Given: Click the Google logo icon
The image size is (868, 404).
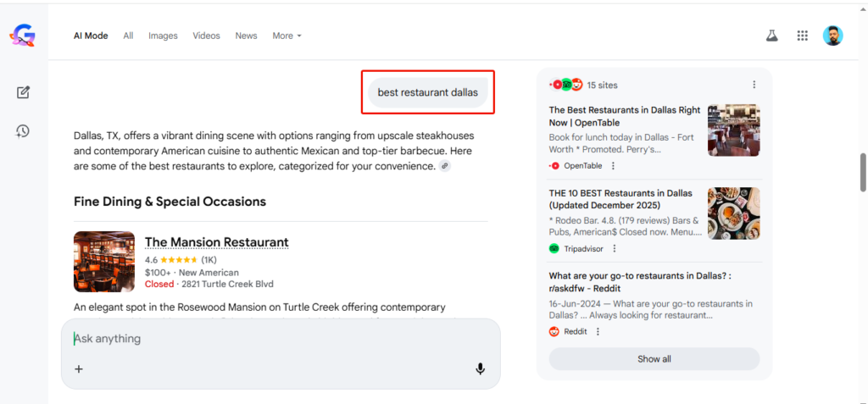Looking at the screenshot, I should coord(22,36).
